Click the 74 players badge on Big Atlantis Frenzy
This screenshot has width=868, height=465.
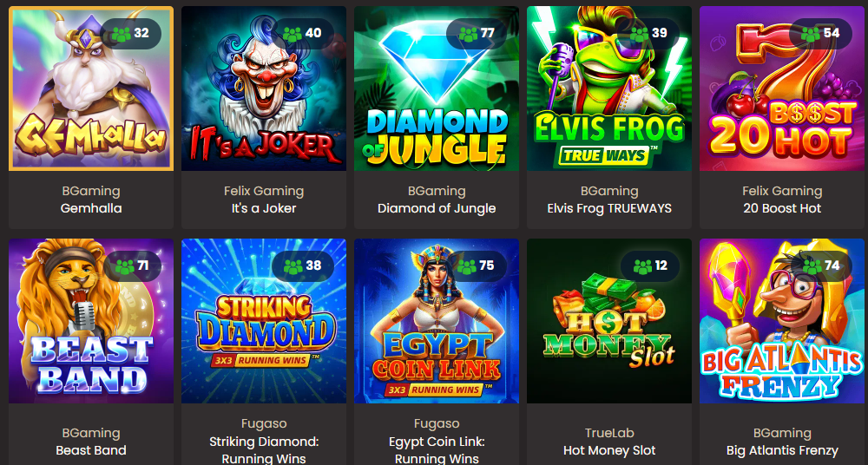coord(821,266)
